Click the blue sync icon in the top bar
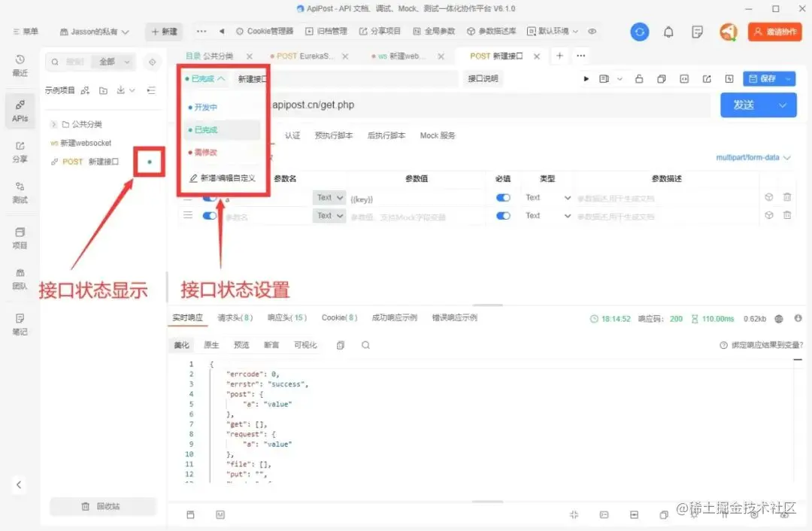 pos(640,32)
